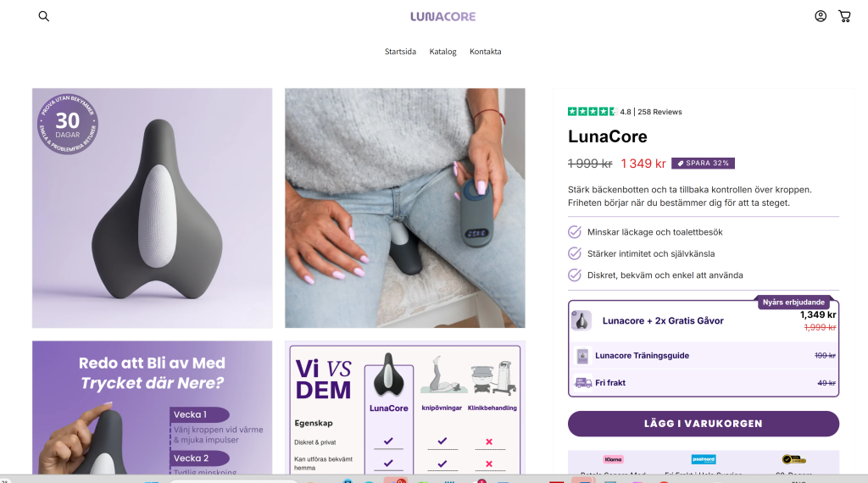
Task: Open the shopping cart icon
Action: click(x=844, y=17)
